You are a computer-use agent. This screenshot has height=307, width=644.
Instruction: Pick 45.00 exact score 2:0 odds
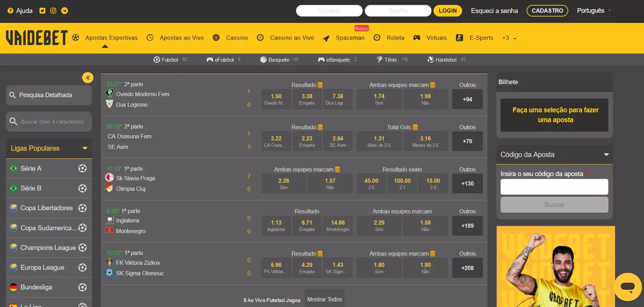click(x=371, y=183)
